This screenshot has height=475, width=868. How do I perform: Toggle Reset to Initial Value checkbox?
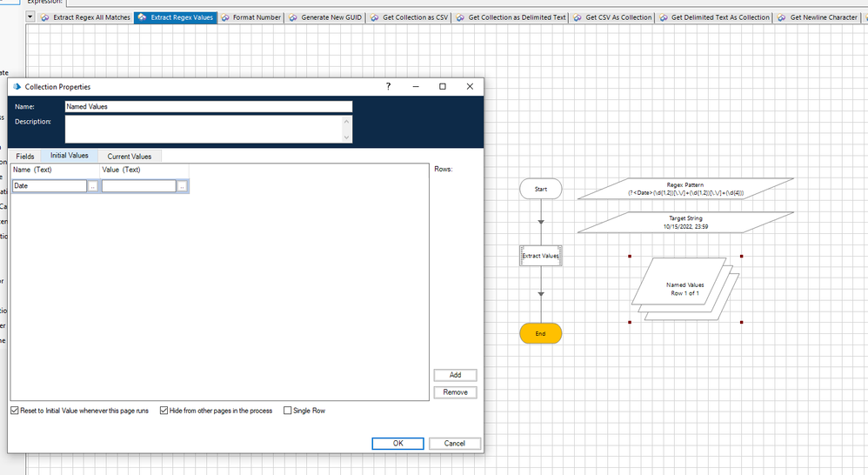[15, 411]
